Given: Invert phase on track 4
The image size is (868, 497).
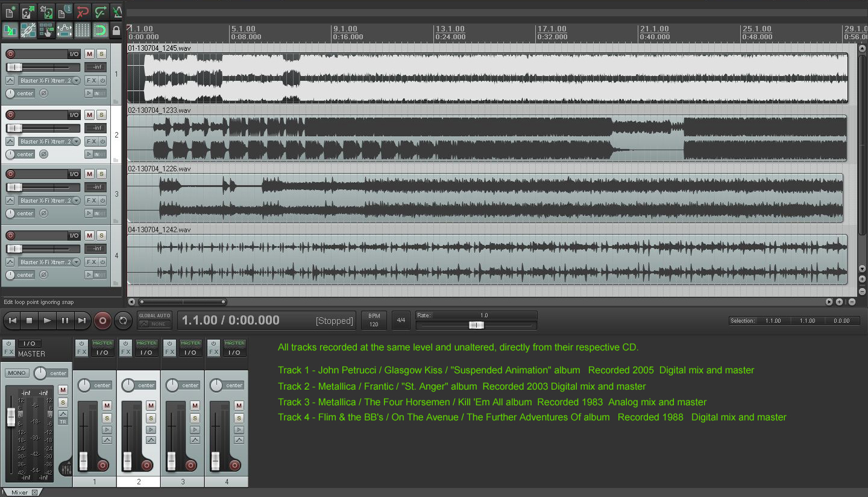Looking at the screenshot, I should point(43,275).
